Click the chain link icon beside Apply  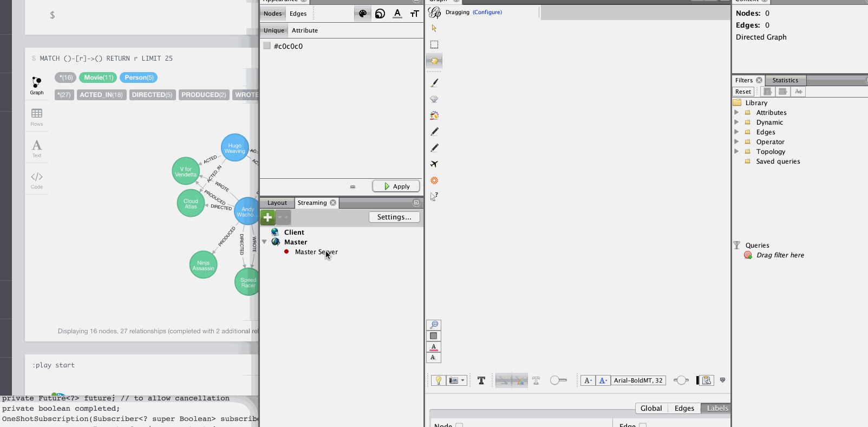tap(353, 186)
